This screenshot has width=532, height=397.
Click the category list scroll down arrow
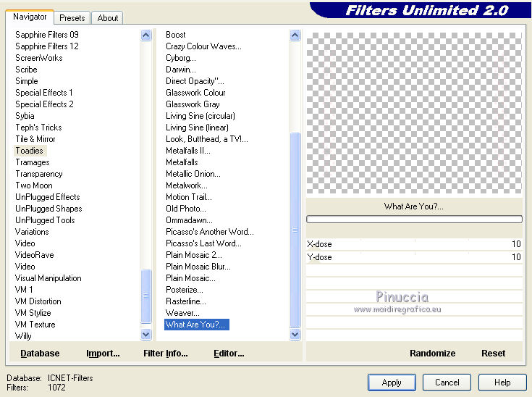click(x=146, y=335)
